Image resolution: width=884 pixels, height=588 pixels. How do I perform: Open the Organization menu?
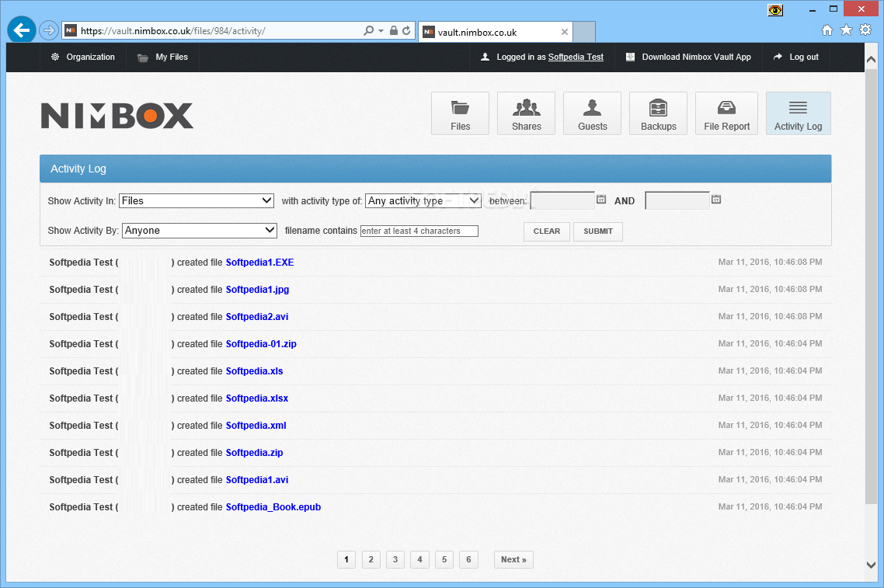tap(83, 57)
